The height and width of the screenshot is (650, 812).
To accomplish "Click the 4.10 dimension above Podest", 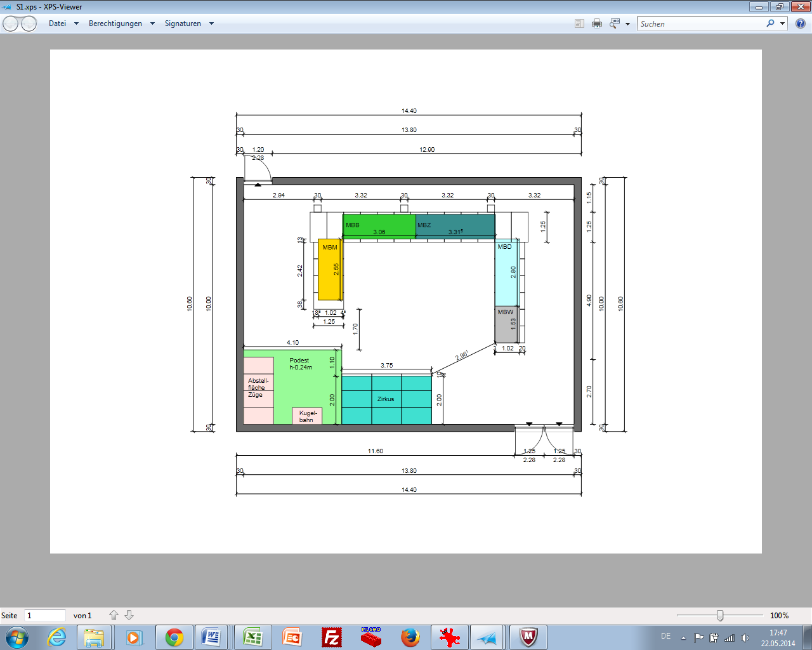I will coord(292,343).
